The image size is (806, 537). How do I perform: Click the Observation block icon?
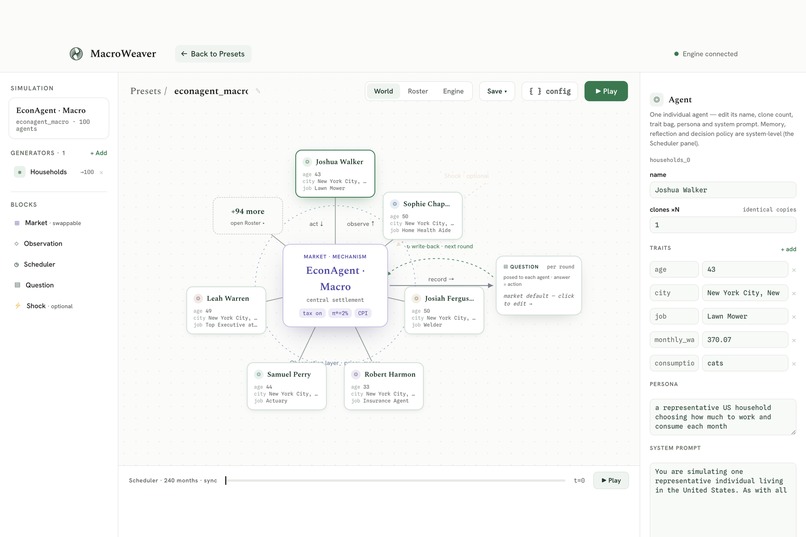pos(16,244)
